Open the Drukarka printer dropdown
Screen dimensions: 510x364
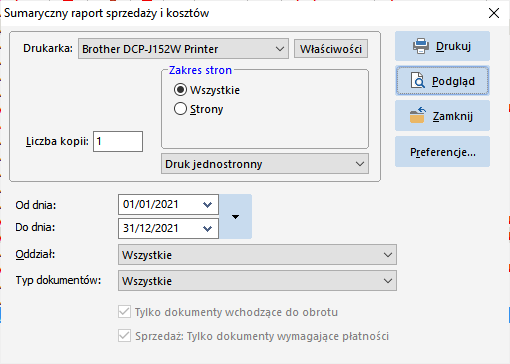coord(183,49)
